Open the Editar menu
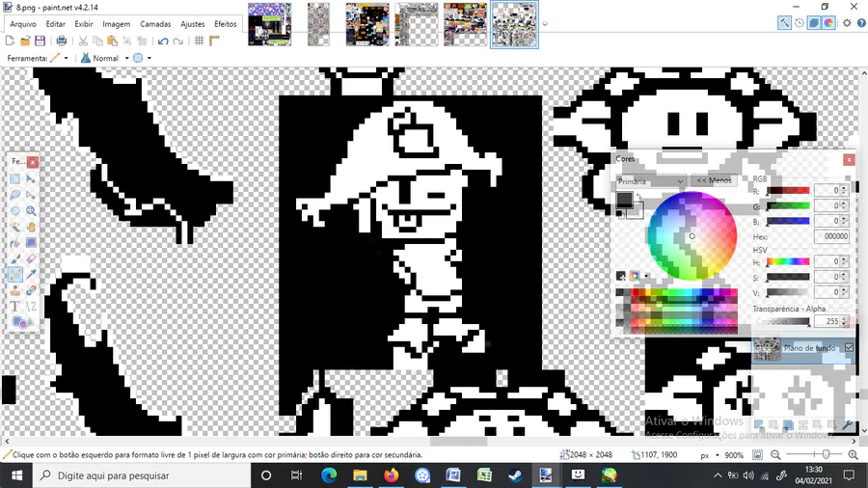This screenshot has height=488, width=868. pos(55,24)
